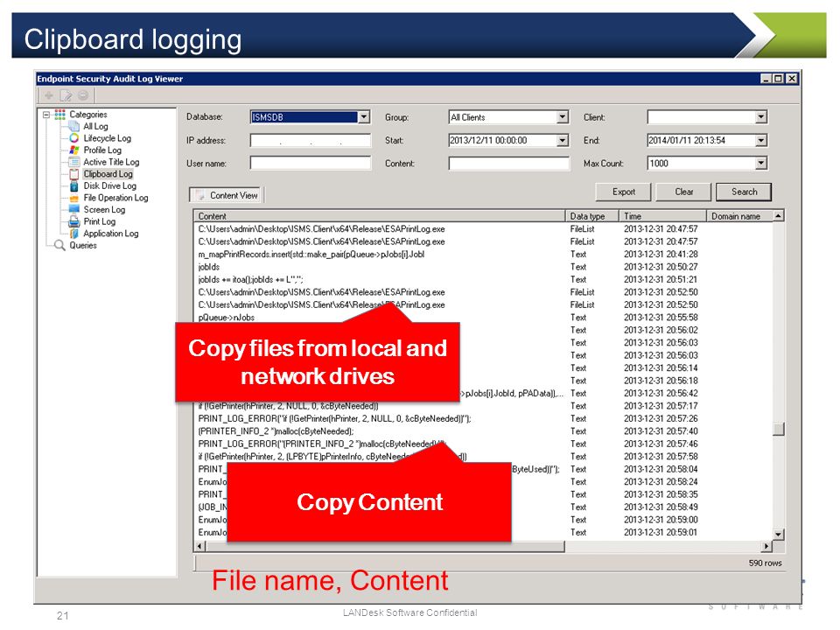The width and height of the screenshot is (840, 630).
Task: Click the vertical scrollbar thumb
Action: click(779, 429)
